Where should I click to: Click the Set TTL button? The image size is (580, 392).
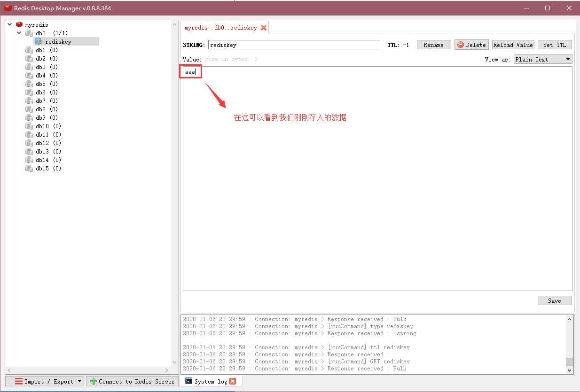tap(555, 45)
